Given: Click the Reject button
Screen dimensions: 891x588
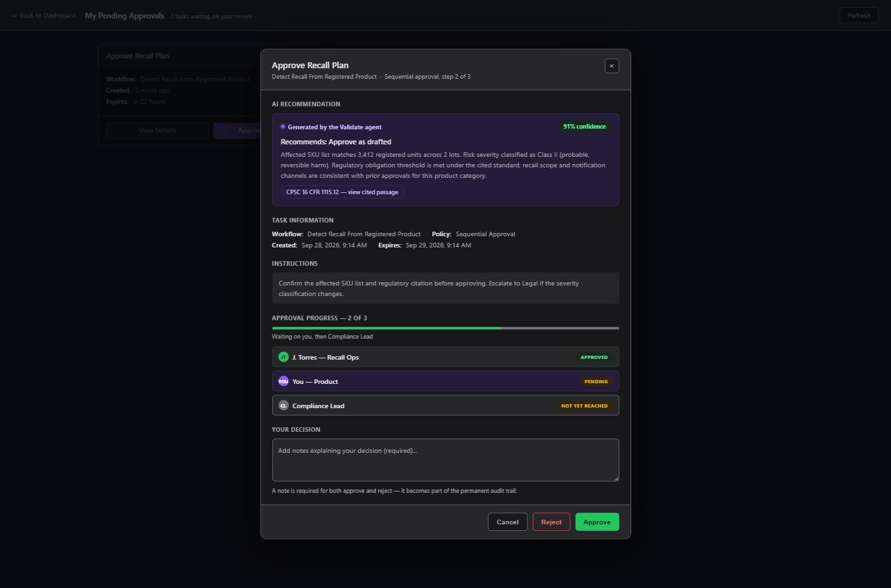Looking at the screenshot, I should (551, 522).
